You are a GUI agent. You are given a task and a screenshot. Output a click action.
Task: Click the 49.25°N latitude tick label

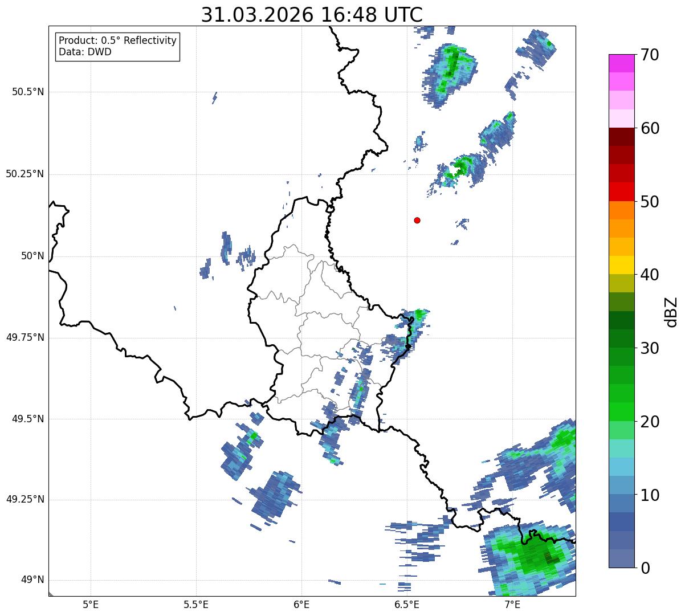coord(25,499)
